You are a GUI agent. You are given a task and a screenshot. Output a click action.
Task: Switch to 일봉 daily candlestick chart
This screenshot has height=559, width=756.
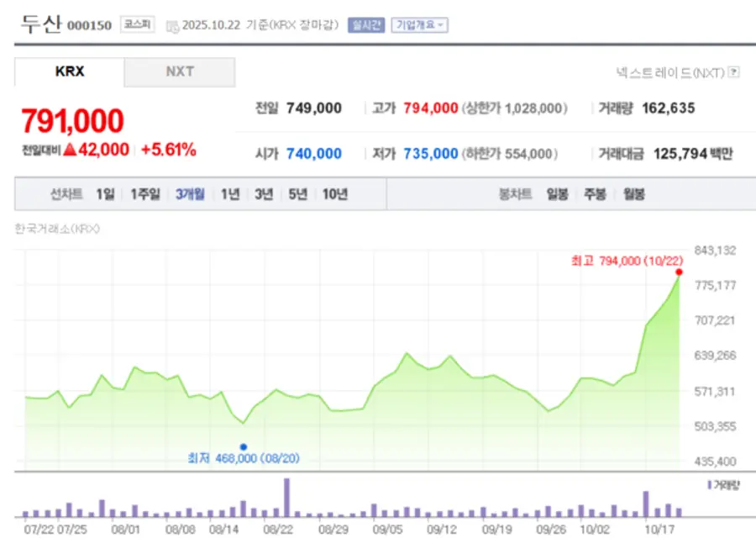coord(557,194)
